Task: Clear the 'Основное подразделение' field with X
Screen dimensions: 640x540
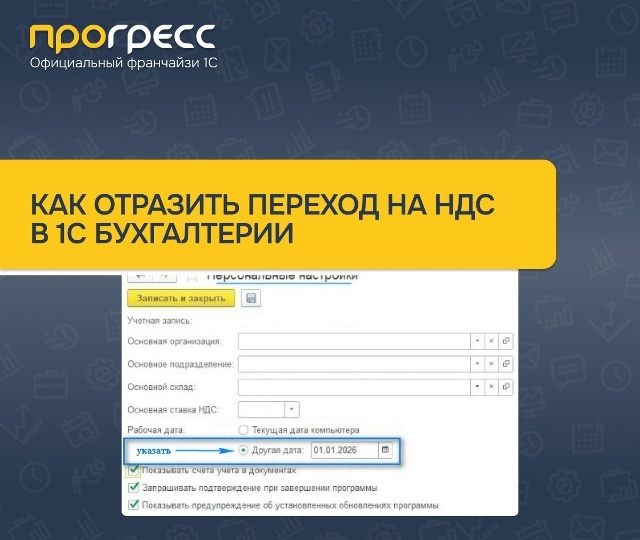Action: click(491, 364)
